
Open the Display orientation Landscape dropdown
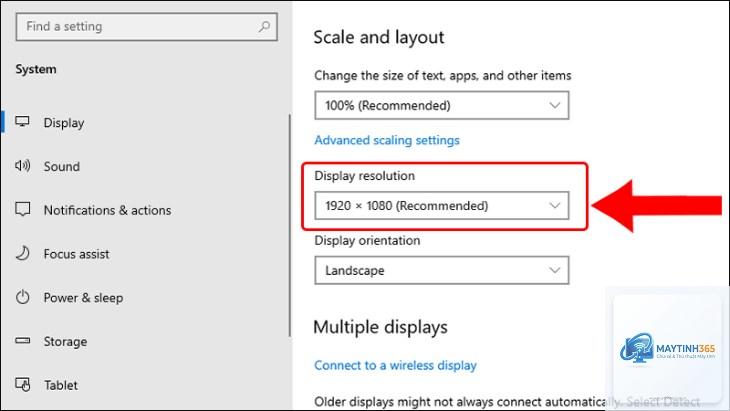[441, 270]
